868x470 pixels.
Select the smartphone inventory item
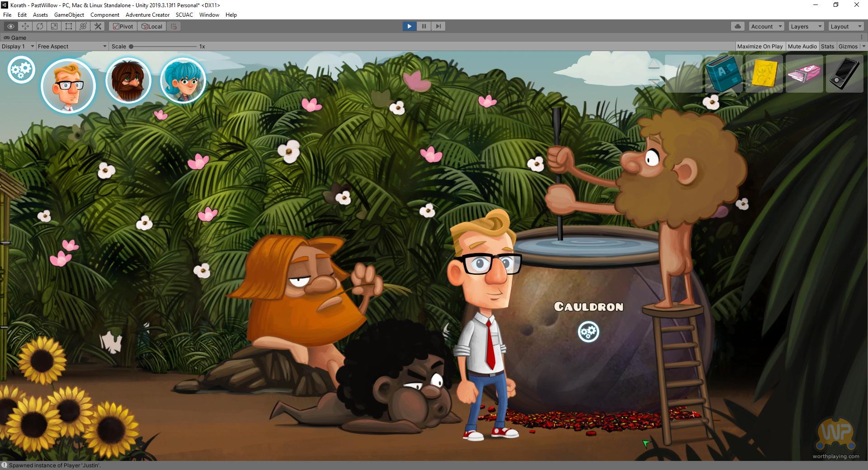(x=844, y=74)
